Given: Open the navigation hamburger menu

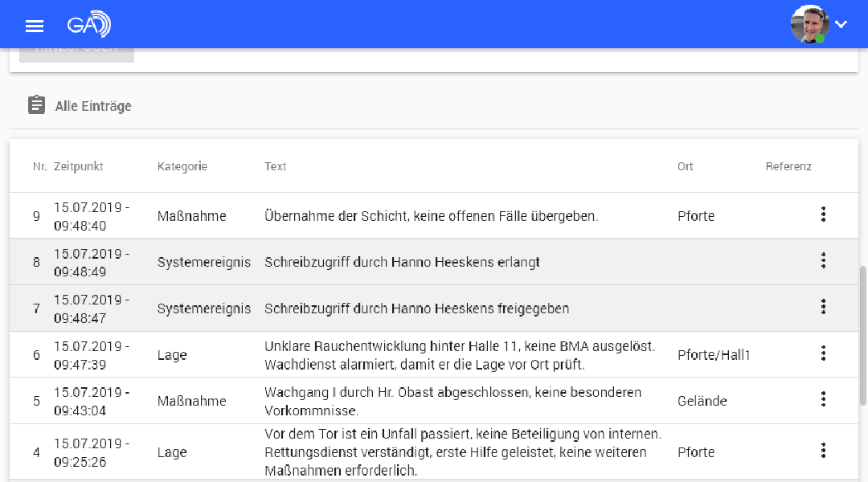Looking at the screenshot, I should pyautogui.click(x=35, y=25).
